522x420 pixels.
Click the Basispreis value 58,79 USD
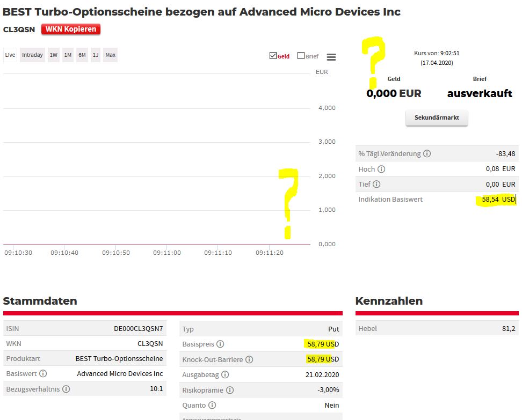point(323,344)
